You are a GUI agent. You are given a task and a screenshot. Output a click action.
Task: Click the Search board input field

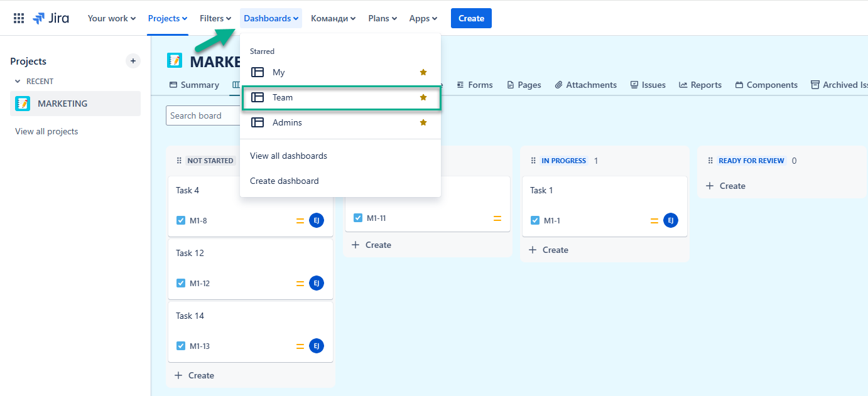pyautogui.click(x=202, y=115)
